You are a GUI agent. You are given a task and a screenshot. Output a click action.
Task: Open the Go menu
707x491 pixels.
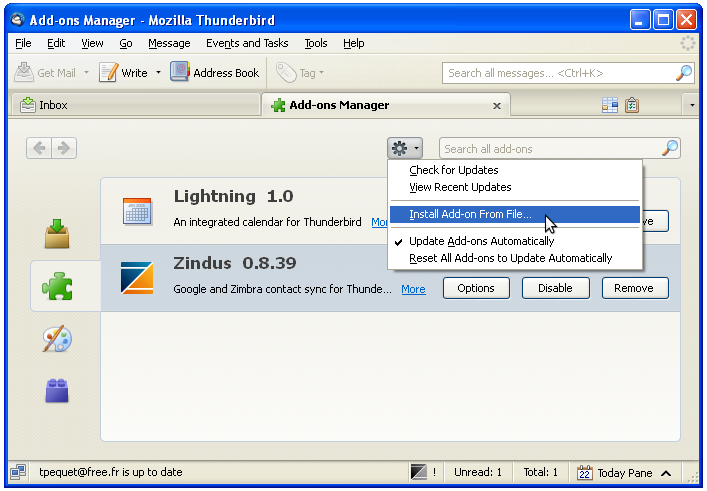tap(126, 43)
